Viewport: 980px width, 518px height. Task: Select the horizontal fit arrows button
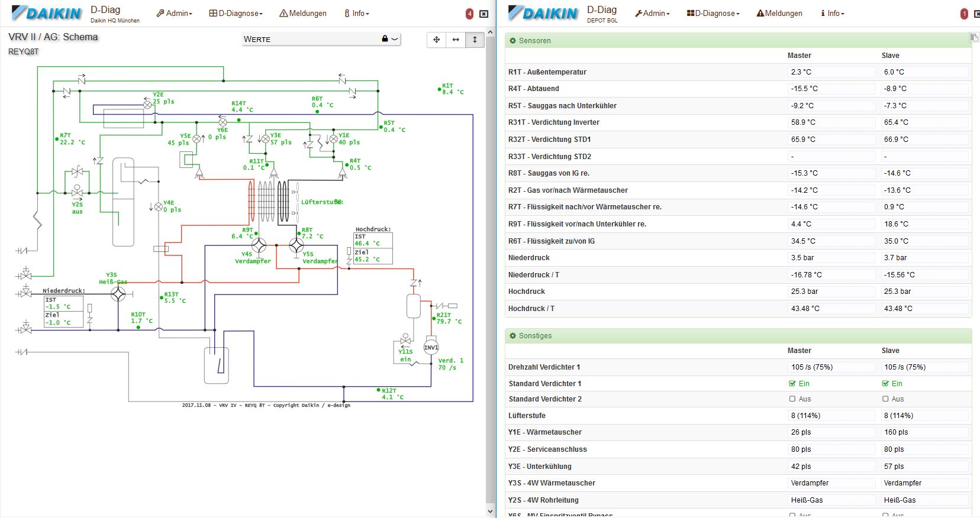pos(456,40)
